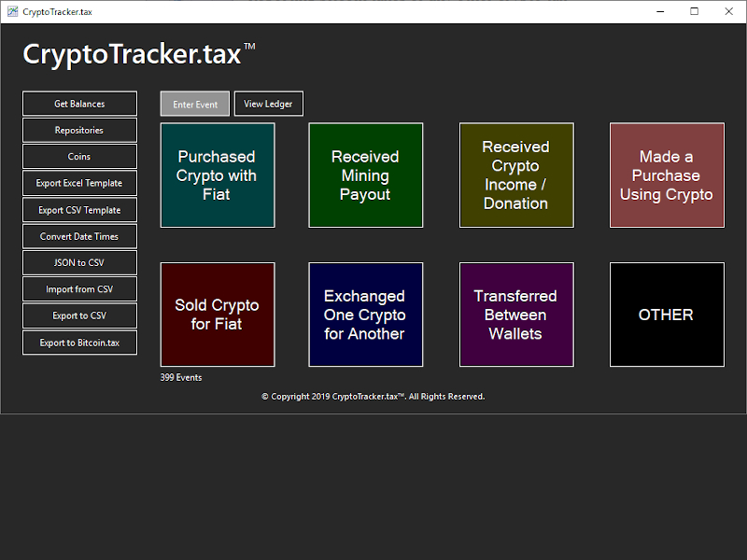Select Purchased Crypto with Fiat tile
747x560 pixels.
pos(218,175)
